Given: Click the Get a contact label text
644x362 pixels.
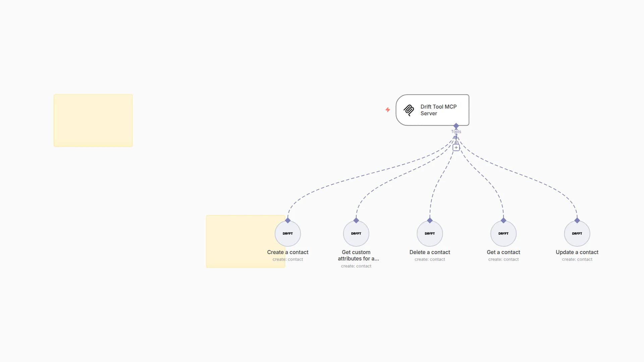Looking at the screenshot, I should (503, 252).
